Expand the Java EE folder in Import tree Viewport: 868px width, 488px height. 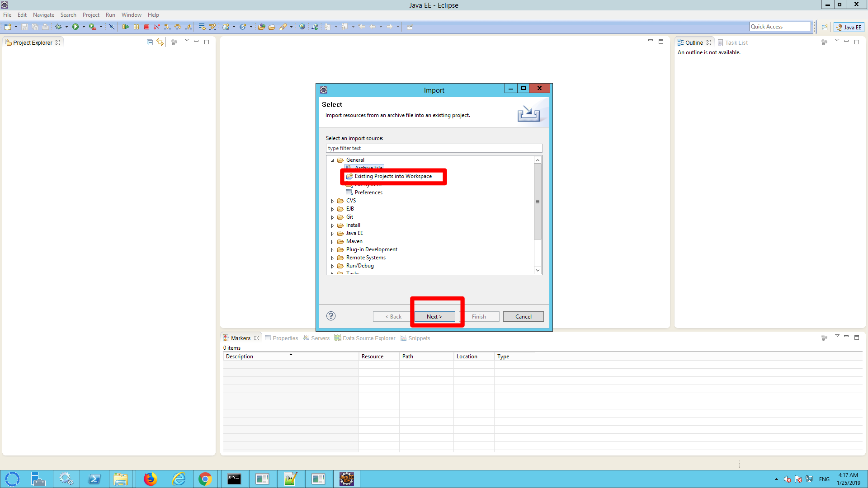pyautogui.click(x=332, y=234)
